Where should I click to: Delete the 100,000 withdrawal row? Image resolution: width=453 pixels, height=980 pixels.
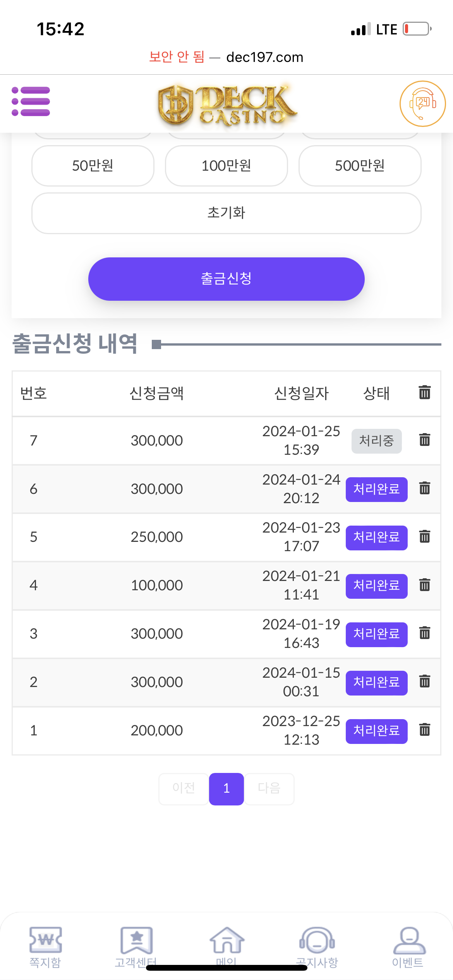(x=424, y=585)
